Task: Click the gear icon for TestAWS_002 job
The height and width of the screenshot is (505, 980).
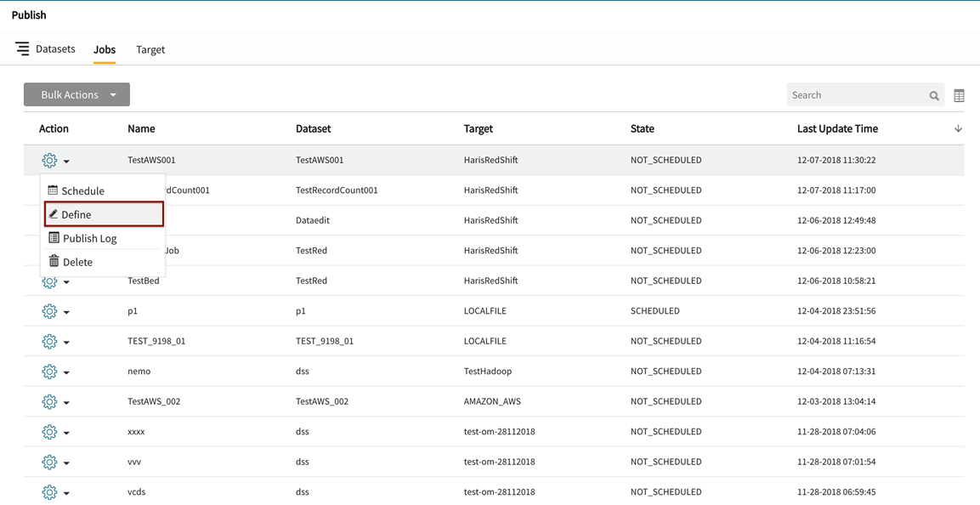Action: pos(49,402)
